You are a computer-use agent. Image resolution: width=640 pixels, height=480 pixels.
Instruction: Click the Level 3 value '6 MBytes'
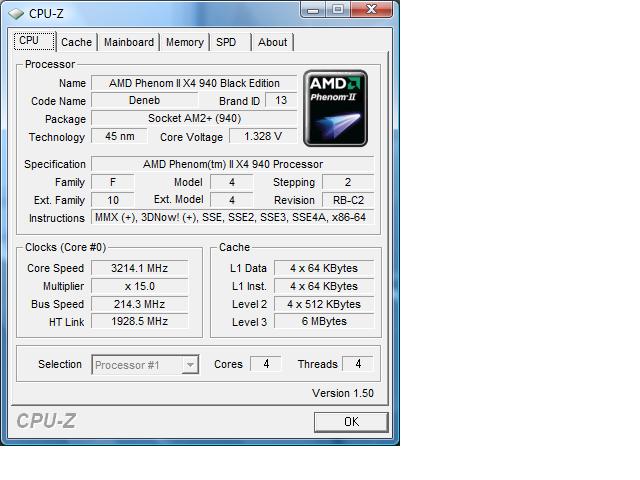click(x=324, y=321)
